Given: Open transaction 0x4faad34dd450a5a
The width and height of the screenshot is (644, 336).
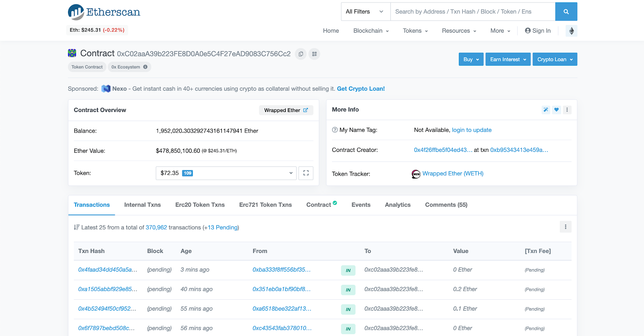Looking at the screenshot, I should (x=108, y=270).
